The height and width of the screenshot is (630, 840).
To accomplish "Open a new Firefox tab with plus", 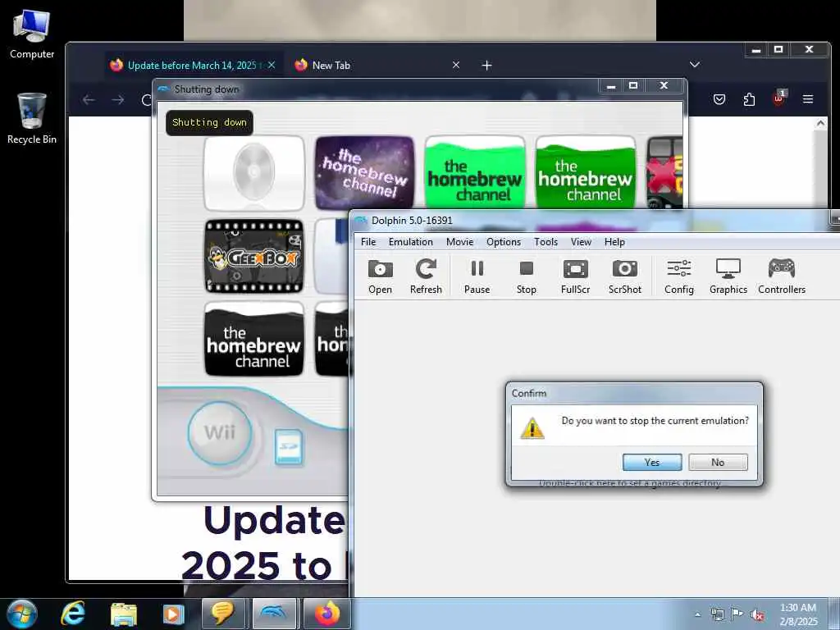I will (486, 66).
